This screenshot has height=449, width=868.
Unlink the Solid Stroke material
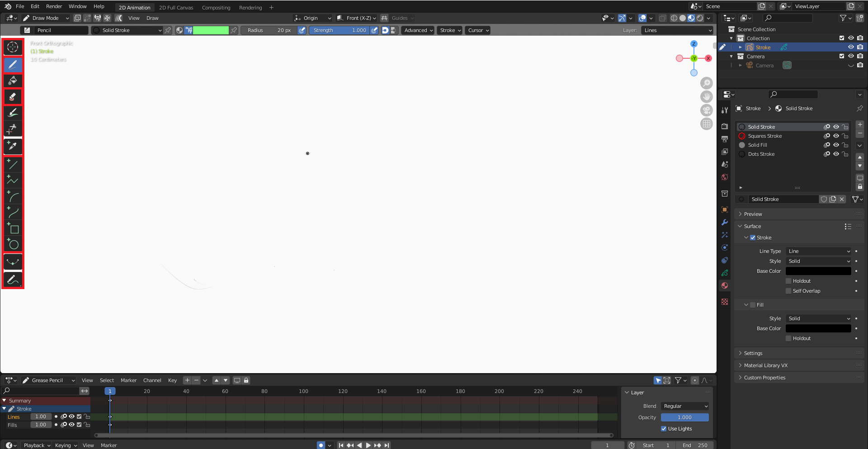click(x=842, y=199)
